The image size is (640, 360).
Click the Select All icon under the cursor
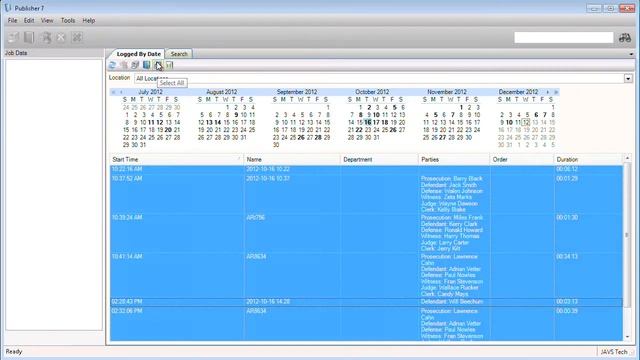coord(158,65)
